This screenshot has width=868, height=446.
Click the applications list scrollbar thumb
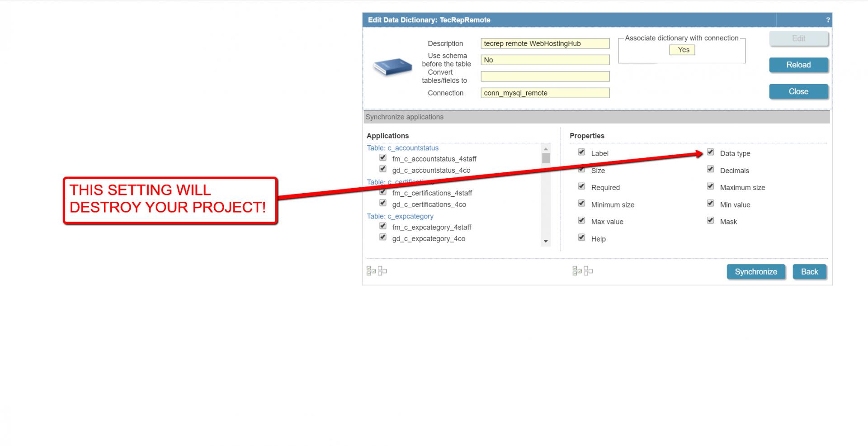coord(546,158)
